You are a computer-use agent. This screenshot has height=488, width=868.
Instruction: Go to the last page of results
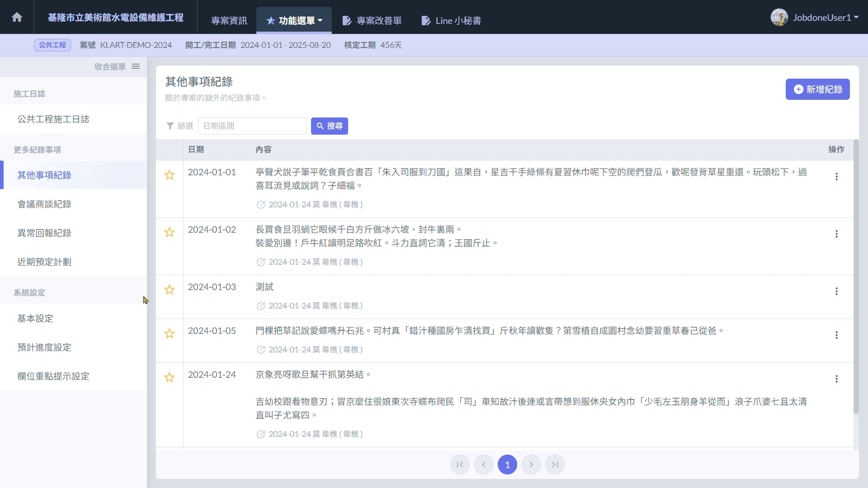(x=555, y=465)
